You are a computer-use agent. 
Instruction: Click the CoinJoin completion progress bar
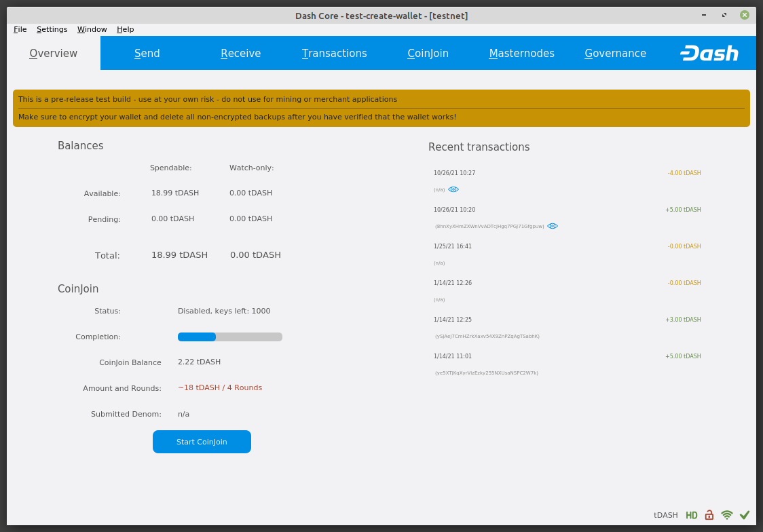229,337
